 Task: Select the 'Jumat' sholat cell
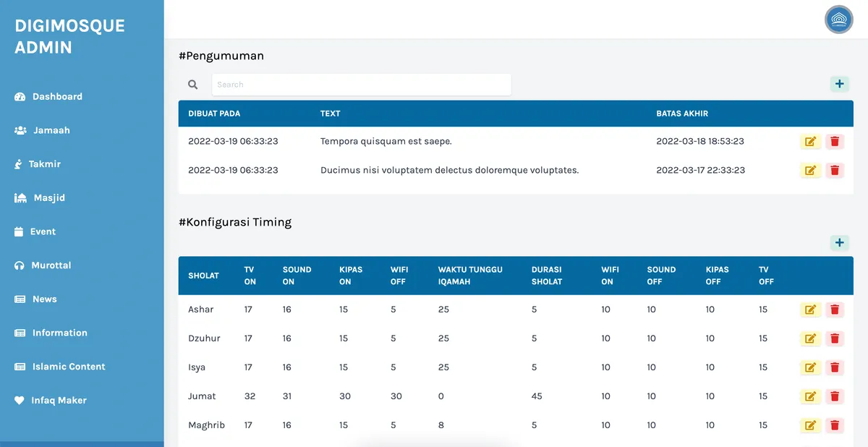pos(202,396)
